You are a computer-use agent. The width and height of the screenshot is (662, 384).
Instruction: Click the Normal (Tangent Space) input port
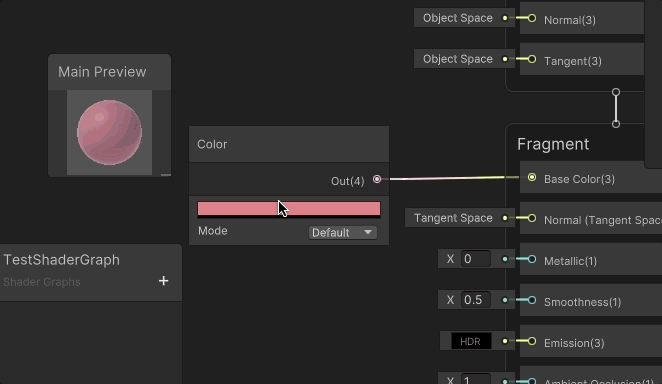(x=532, y=218)
